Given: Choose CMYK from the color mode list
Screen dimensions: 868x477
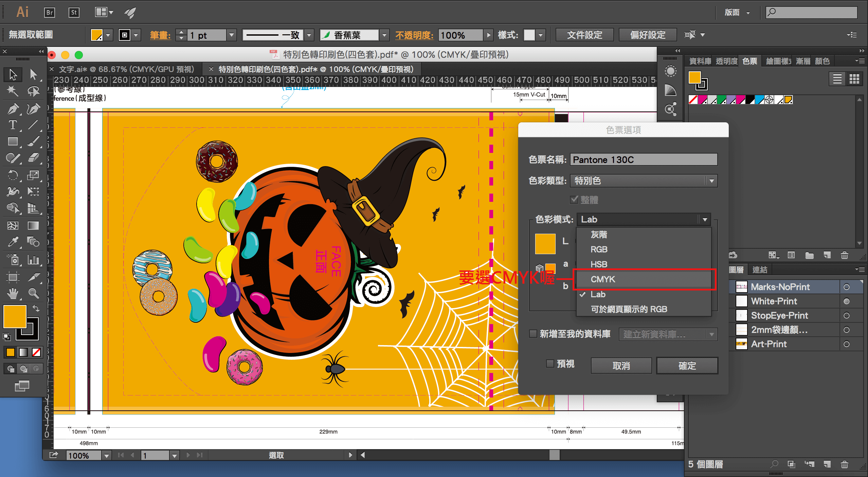Looking at the screenshot, I should (x=603, y=279).
